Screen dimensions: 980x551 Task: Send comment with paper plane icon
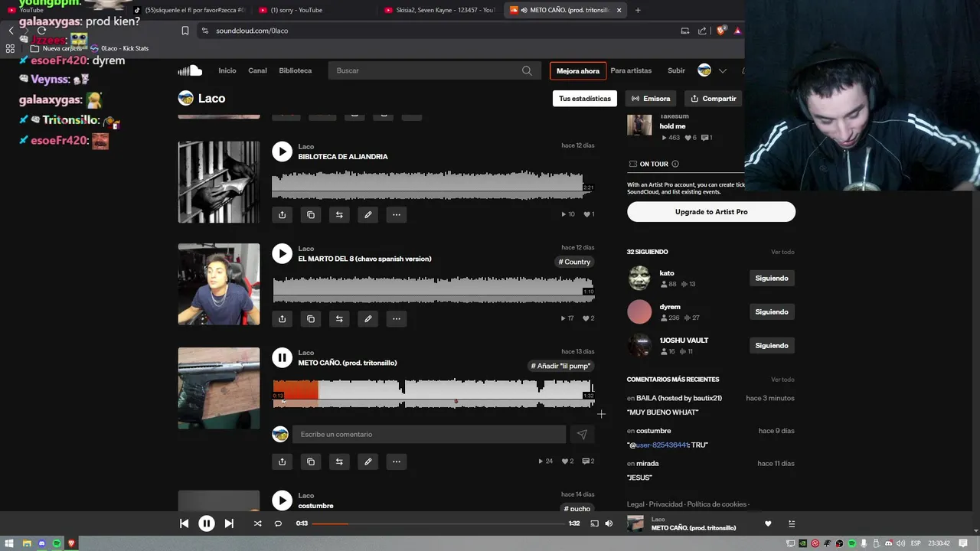coord(582,435)
